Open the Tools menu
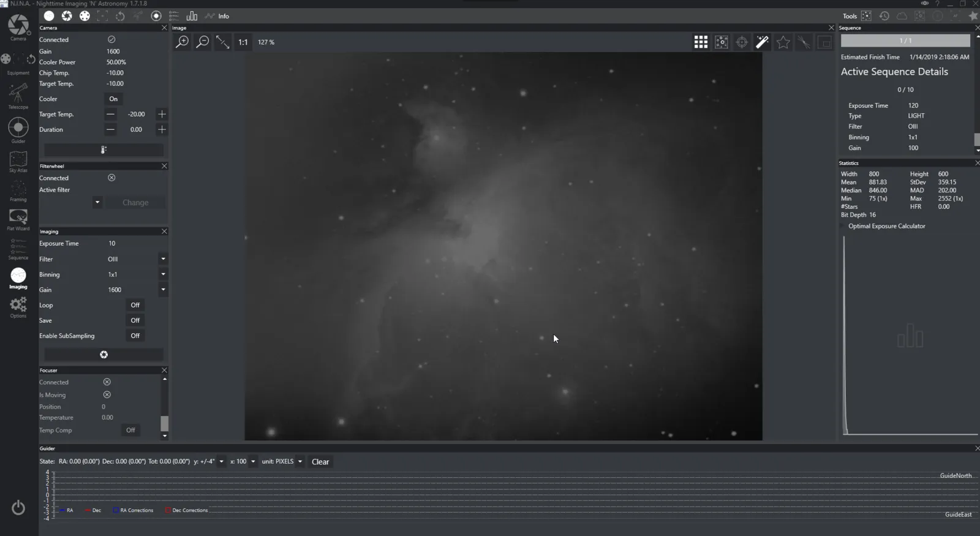 (x=849, y=17)
